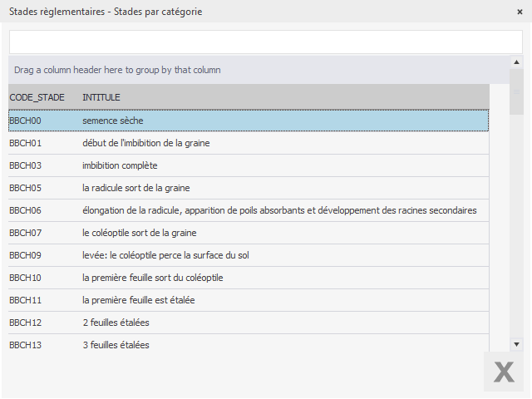Sort by CODE_STADE column header

tap(37, 98)
